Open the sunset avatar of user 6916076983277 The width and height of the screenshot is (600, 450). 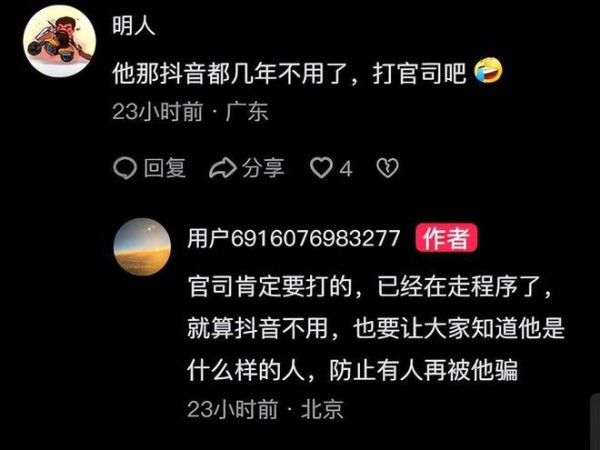coord(142,247)
